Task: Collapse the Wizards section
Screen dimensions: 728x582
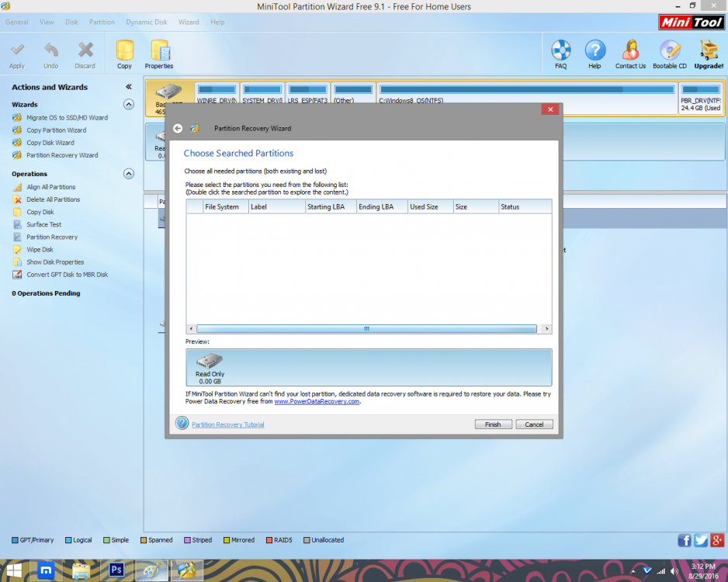Action: (129, 105)
